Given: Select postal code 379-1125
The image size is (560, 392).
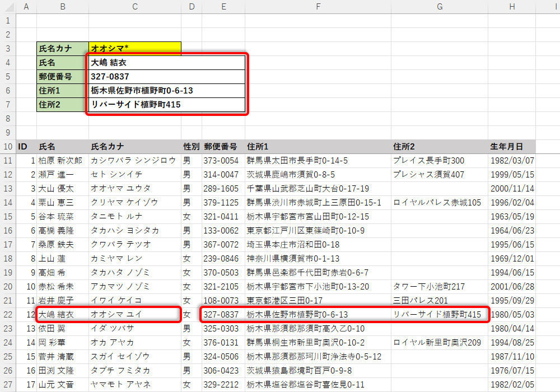Looking at the screenshot, I should point(223,202).
